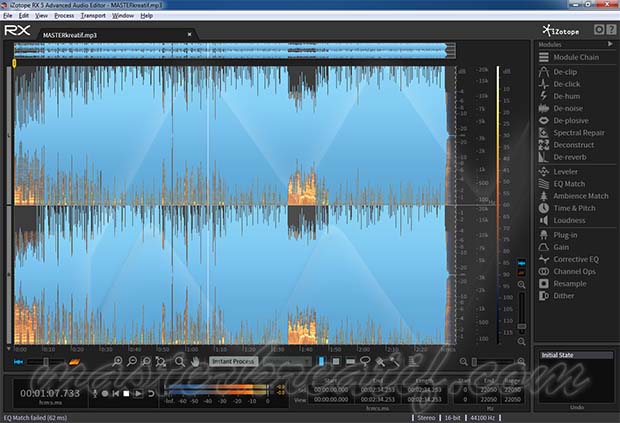Click the zoom out icon beside the bottom-right zoom slider

[463, 361]
